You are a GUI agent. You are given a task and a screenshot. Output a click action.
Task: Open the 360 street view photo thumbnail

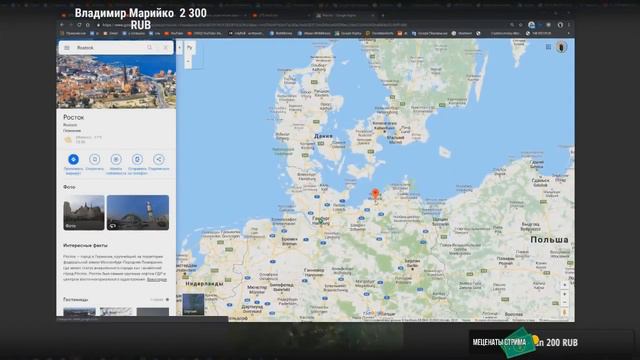coord(138,213)
